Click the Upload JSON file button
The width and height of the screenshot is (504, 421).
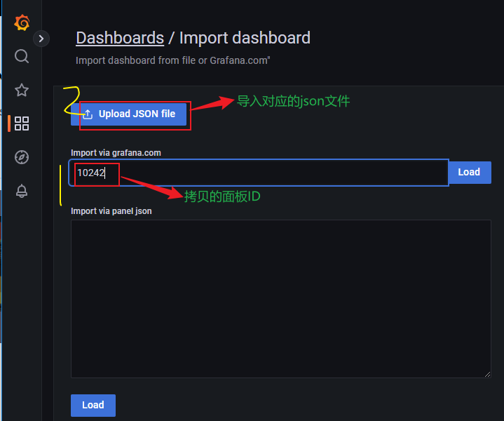[x=128, y=114]
